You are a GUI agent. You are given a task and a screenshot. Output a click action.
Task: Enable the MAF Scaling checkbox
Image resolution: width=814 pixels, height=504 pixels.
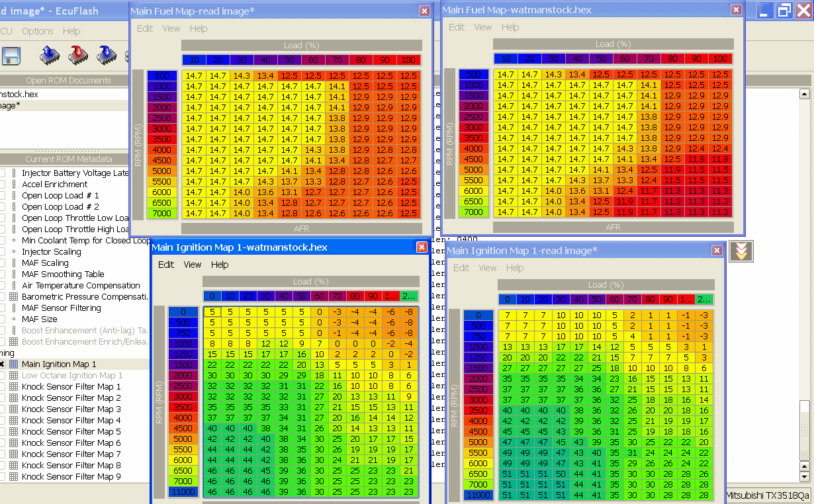[1, 263]
